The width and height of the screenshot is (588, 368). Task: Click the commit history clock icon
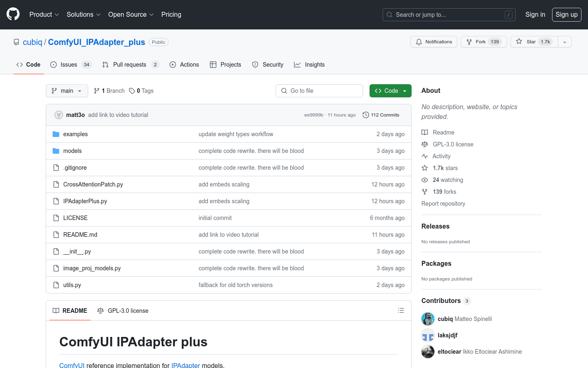(365, 115)
